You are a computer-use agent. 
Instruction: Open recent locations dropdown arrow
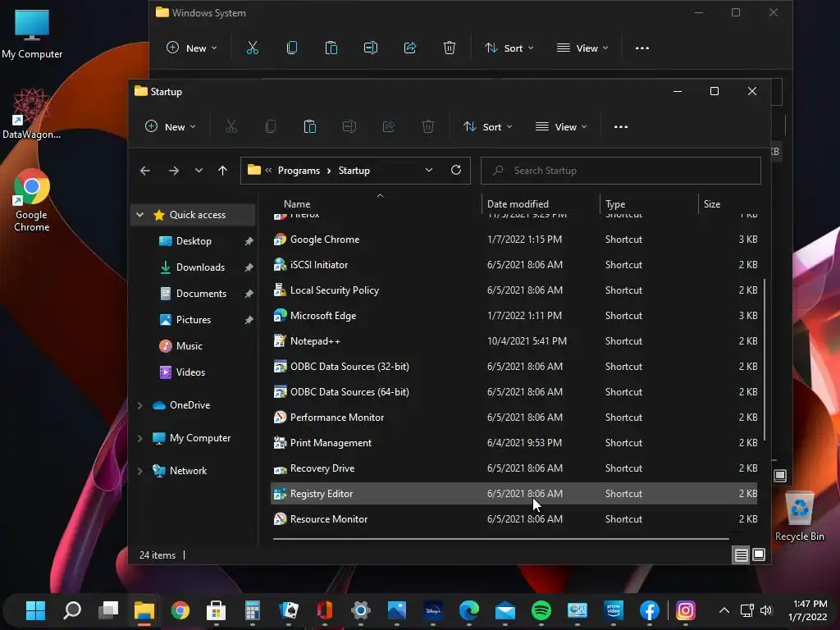(199, 171)
